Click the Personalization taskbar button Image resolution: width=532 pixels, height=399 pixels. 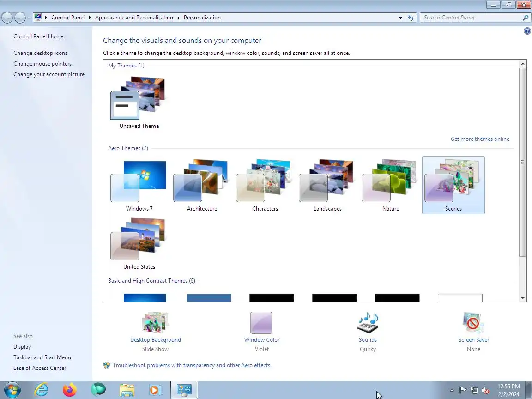click(184, 390)
